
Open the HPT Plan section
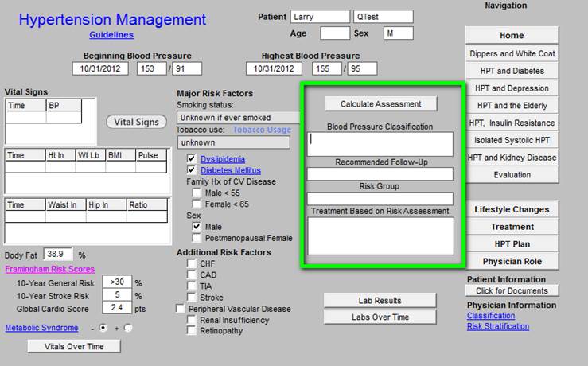tap(512, 243)
